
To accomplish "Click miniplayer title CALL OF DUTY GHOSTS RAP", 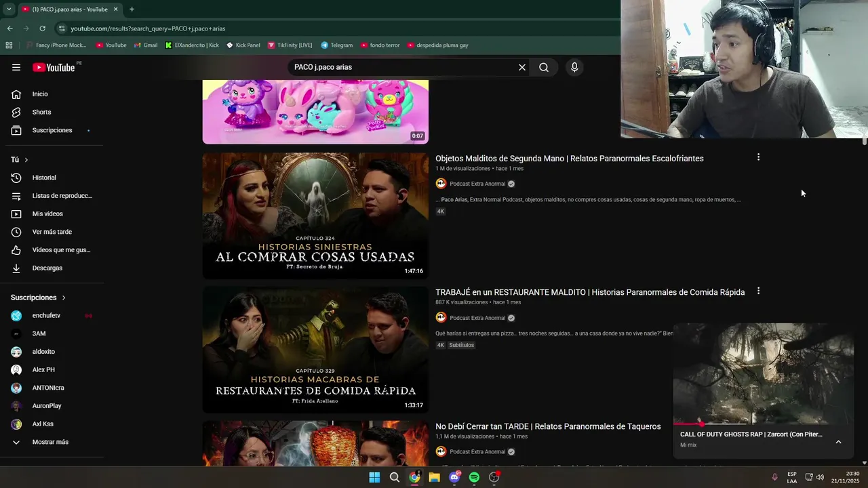I will pos(751,434).
